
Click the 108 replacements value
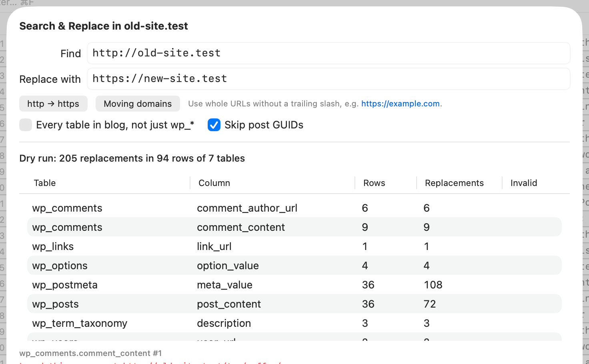click(x=433, y=285)
